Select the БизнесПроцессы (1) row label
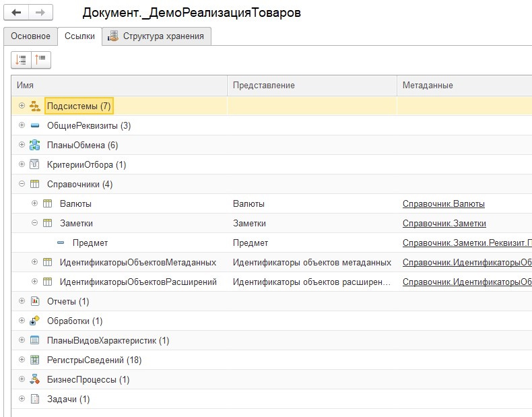 [88, 380]
